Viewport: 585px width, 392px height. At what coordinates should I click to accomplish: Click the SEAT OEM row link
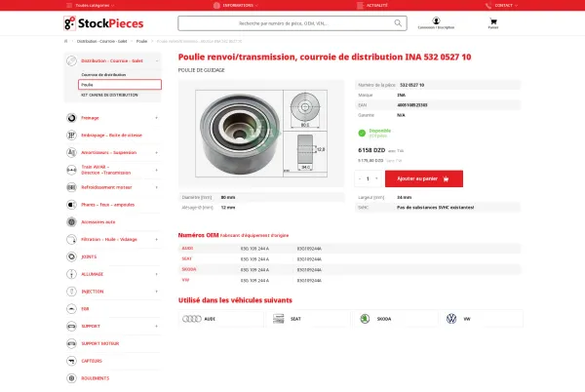click(x=186, y=258)
